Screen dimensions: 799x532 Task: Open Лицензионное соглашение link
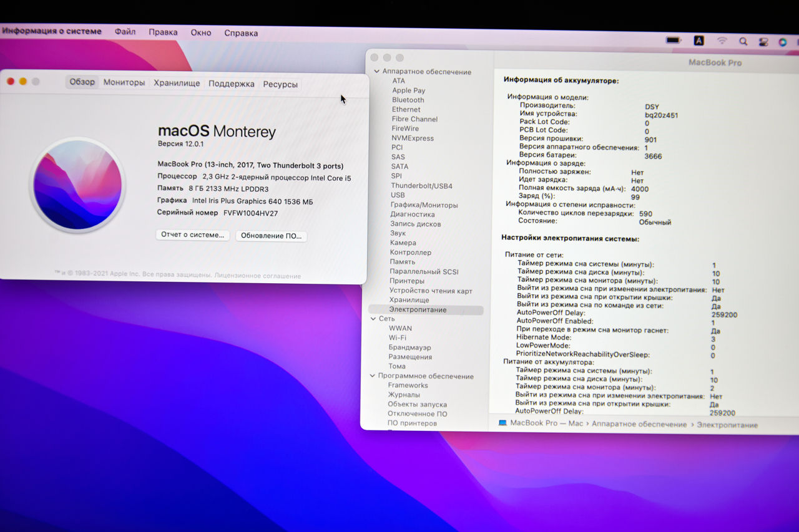tap(257, 276)
